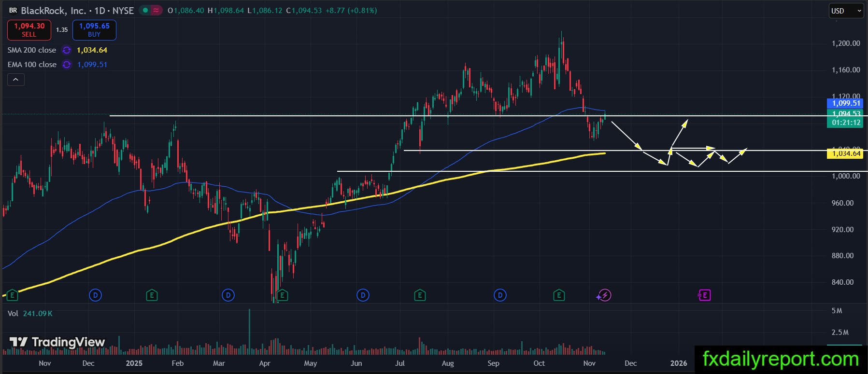Viewport: 868px width, 374px height.
Task: Collapse the indicator legend with the chevron button
Action: point(15,80)
